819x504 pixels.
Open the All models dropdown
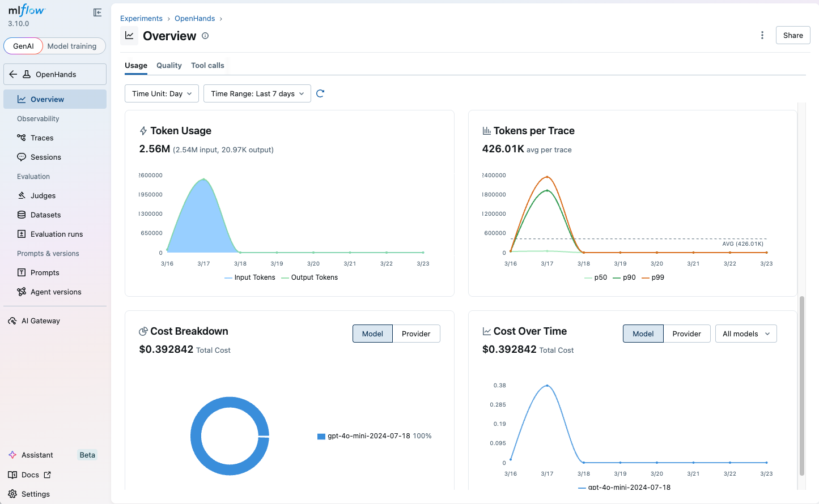(x=745, y=334)
